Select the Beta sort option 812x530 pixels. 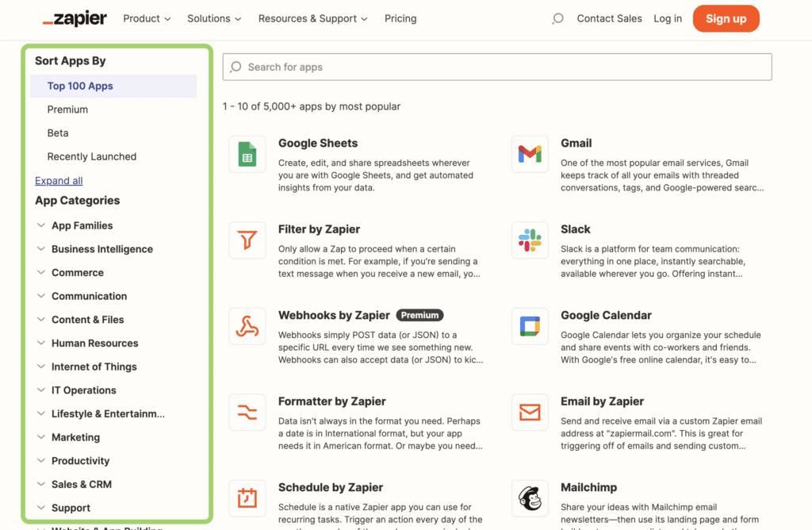(58, 133)
